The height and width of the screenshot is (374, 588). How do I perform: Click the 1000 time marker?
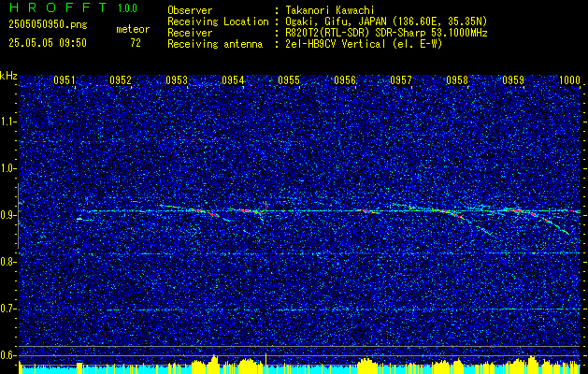569,80
